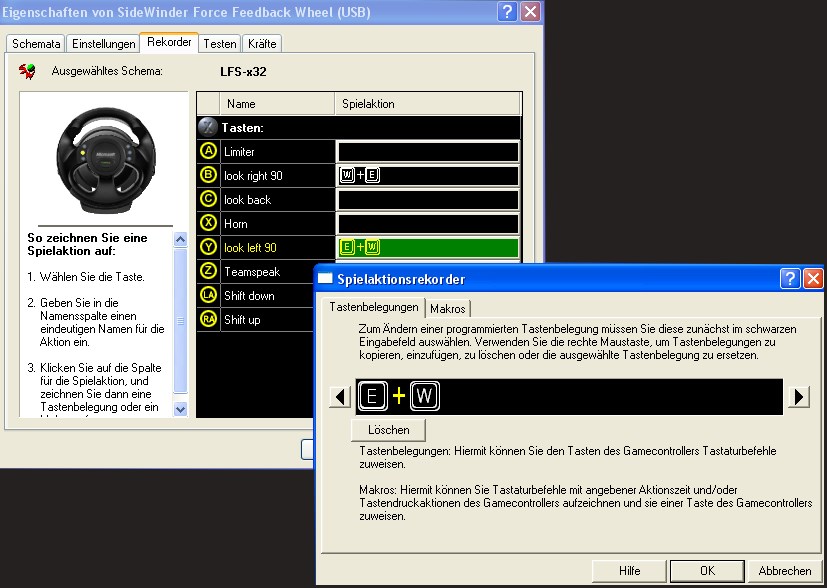
Task: Click the Horn game action field
Action: (x=428, y=224)
